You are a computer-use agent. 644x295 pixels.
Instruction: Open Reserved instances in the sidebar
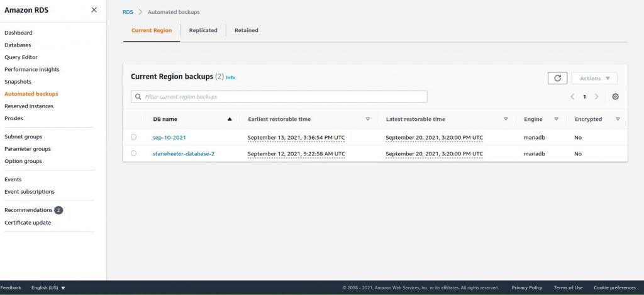click(29, 106)
